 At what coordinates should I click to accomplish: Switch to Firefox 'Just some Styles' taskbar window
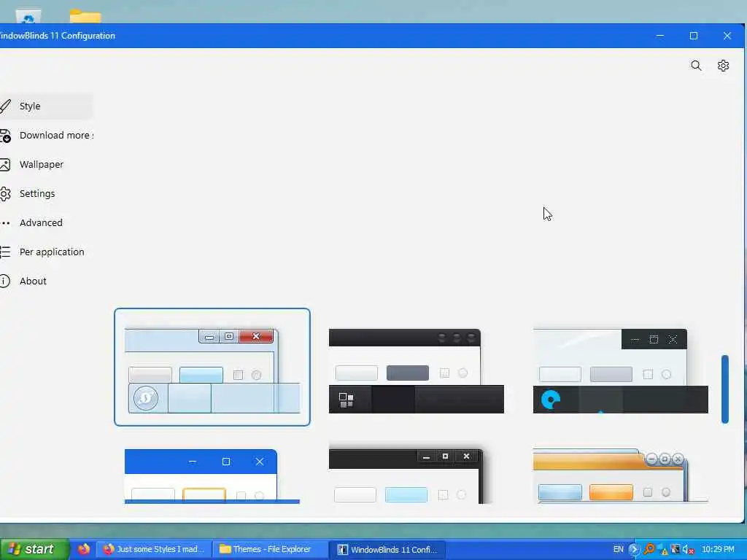[x=154, y=550]
